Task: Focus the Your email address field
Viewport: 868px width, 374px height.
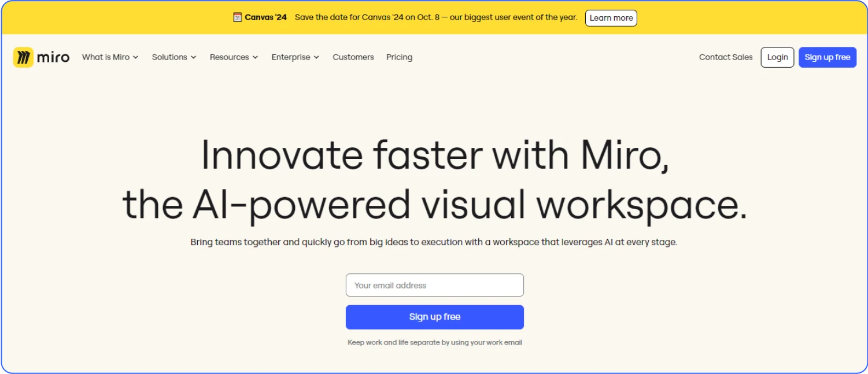Action: click(x=435, y=285)
